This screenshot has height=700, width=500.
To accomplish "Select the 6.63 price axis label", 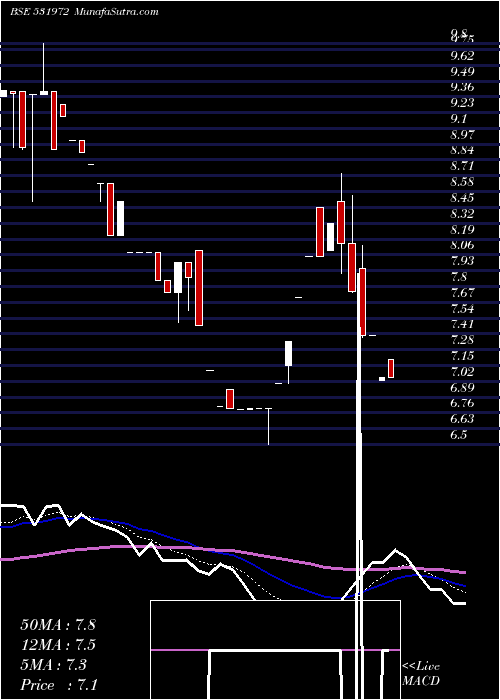I will pyautogui.click(x=462, y=420).
